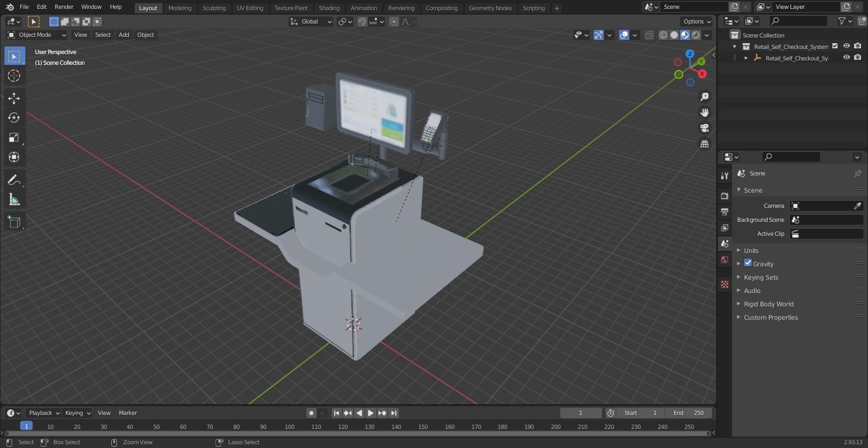Click the zoom view magnifier icon

coord(704,97)
